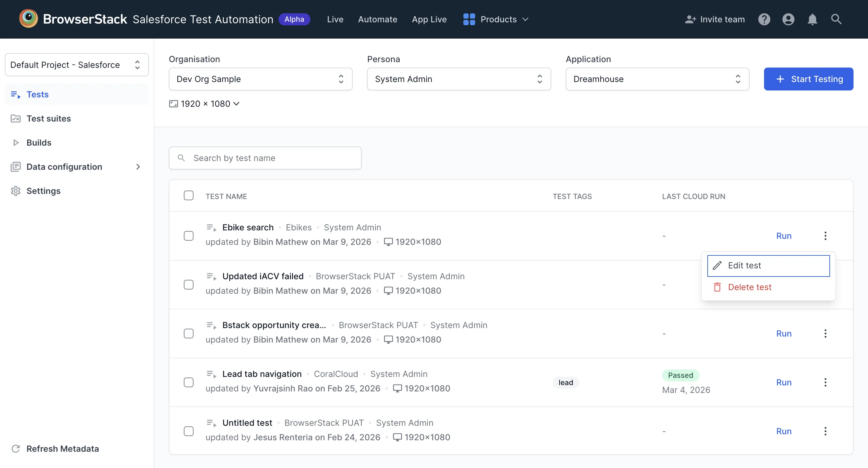Click Settings label in the sidebar
The height and width of the screenshot is (468, 868).
click(x=43, y=191)
